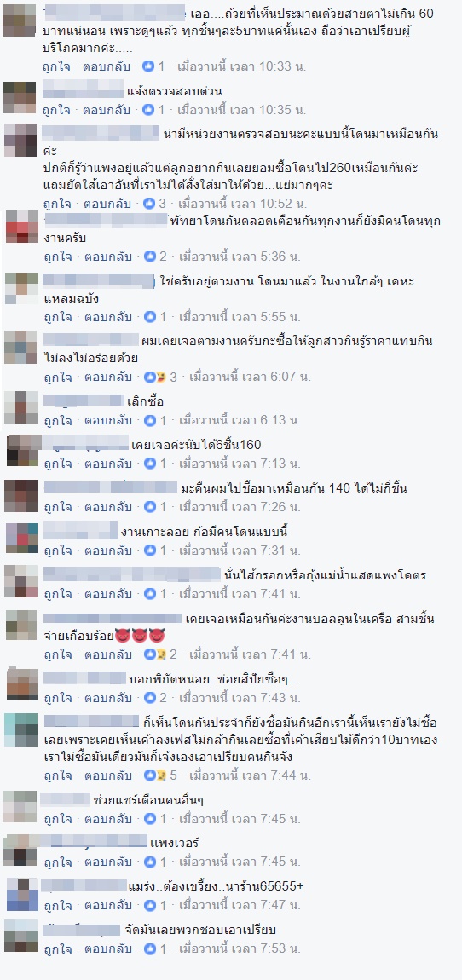Reply to the comment "ช่วยแชร์เตือนคนอื่นๆ"
The width and height of the screenshot is (462, 980).
tap(108, 818)
